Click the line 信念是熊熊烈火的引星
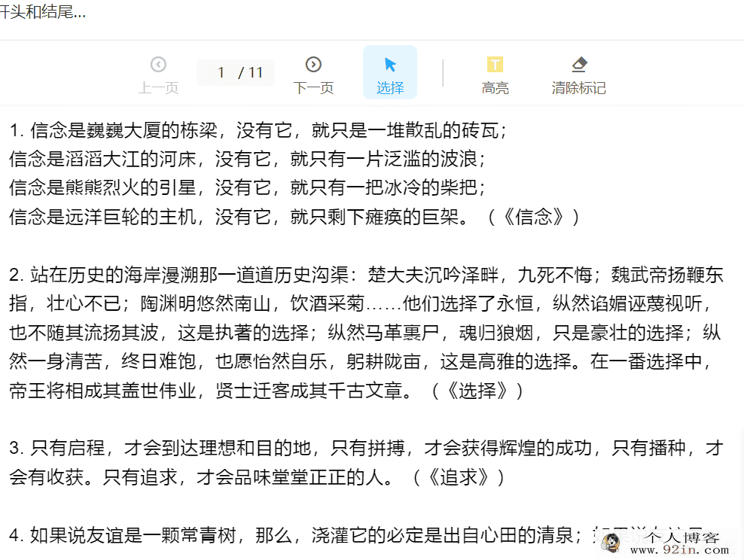Viewport: 744px width, 560px height. click(248, 187)
